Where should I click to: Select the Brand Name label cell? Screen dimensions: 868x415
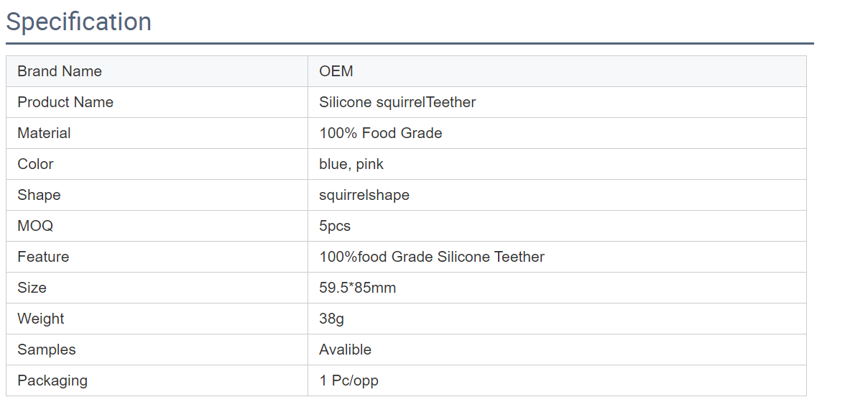point(157,71)
